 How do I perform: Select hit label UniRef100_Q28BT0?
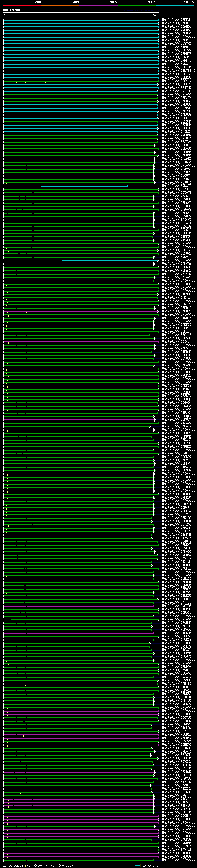(177, 396)
